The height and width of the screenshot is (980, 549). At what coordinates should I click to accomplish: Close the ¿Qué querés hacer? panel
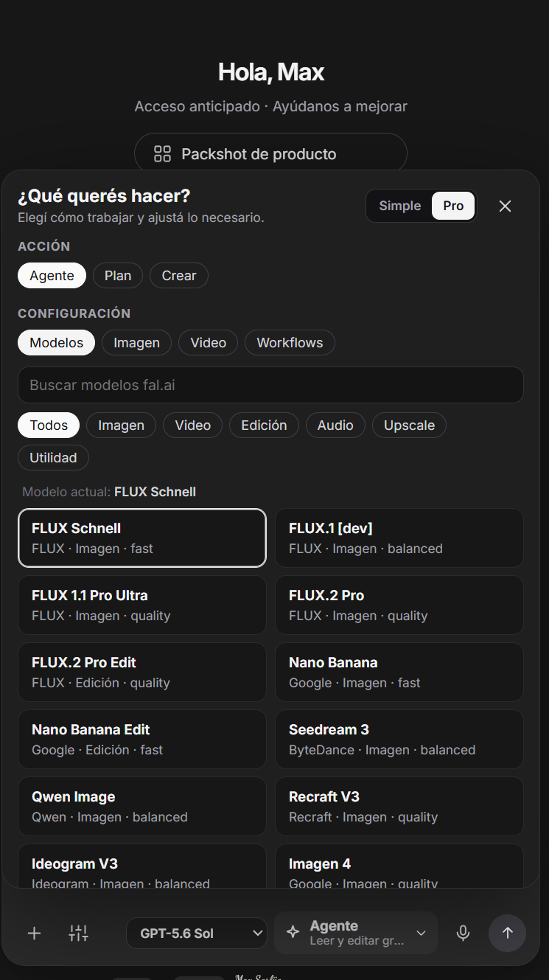tap(505, 206)
